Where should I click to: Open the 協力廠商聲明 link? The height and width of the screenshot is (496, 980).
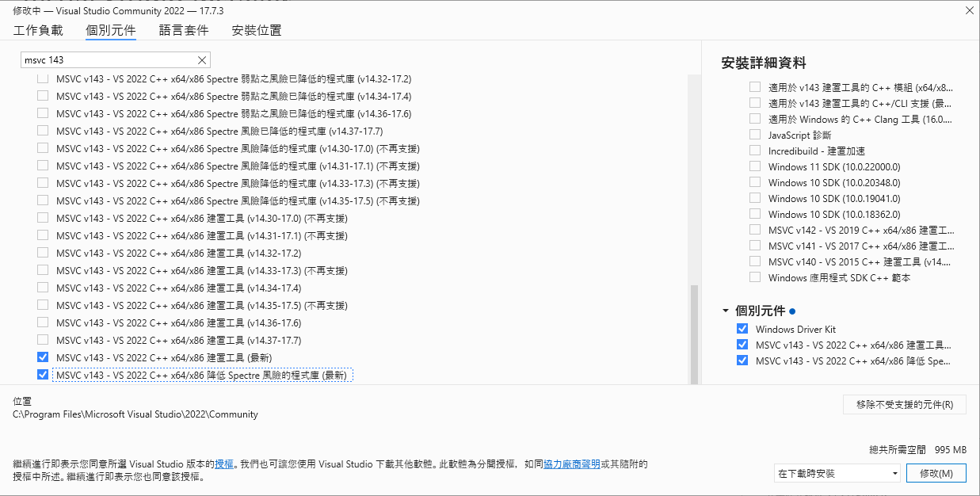[x=571, y=464]
